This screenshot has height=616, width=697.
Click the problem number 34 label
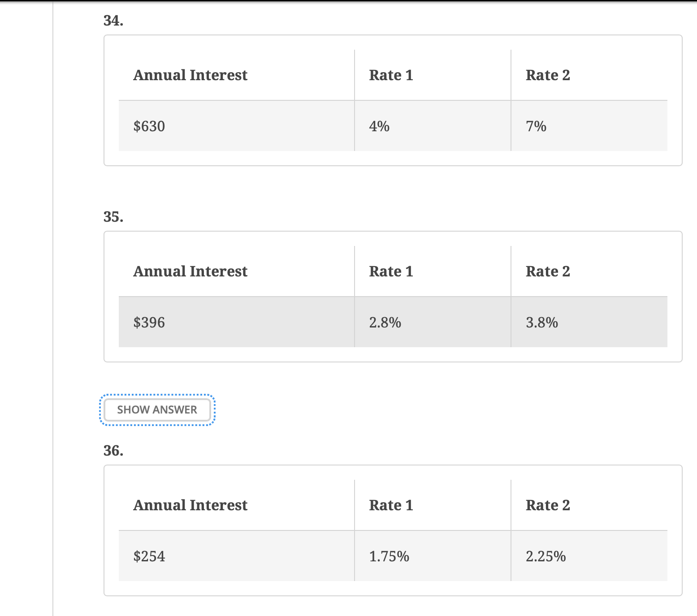(x=113, y=21)
